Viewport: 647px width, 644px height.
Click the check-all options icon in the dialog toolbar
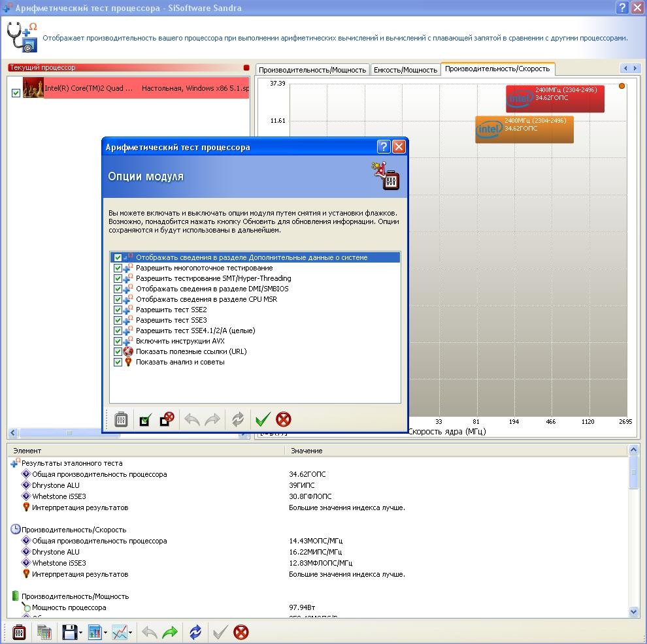click(145, 420)
